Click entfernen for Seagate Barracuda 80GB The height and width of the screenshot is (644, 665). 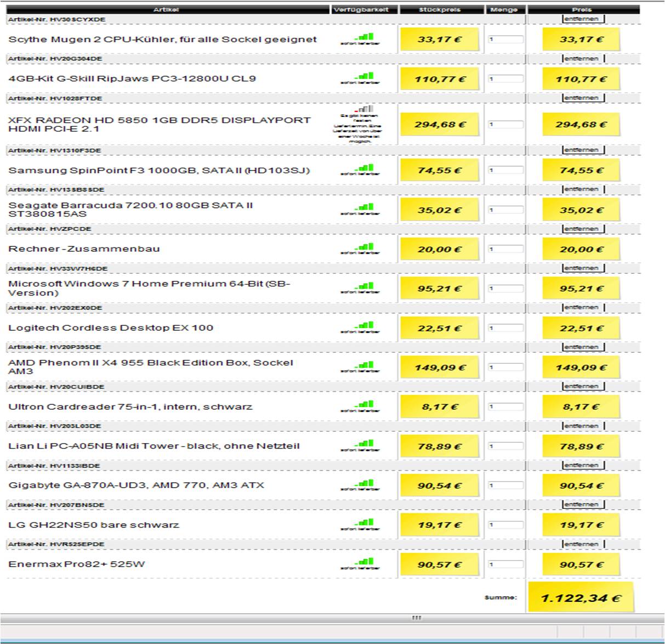[x=583, y=189]
